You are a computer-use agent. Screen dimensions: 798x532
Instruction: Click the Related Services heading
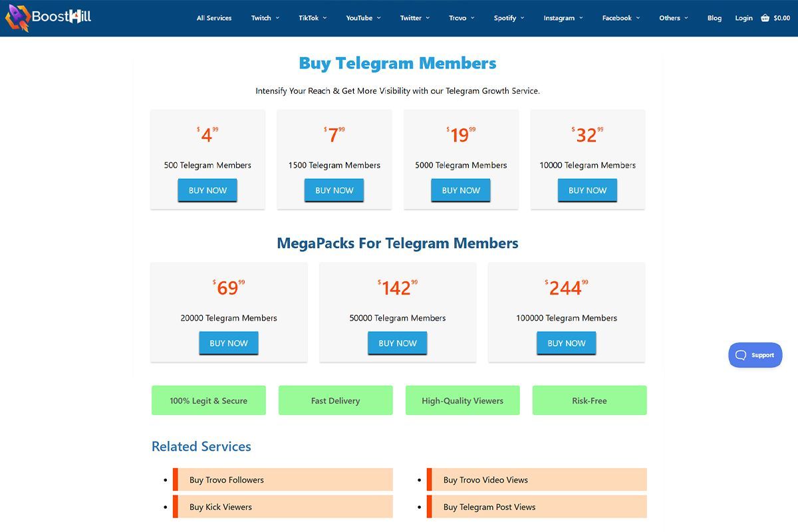(x=201, y=447)
